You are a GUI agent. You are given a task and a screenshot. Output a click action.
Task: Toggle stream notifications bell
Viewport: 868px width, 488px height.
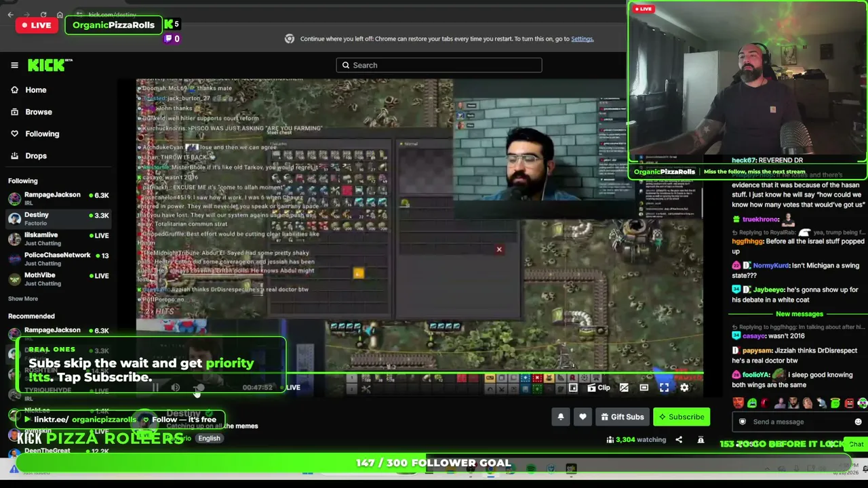(x=561, y=417)
